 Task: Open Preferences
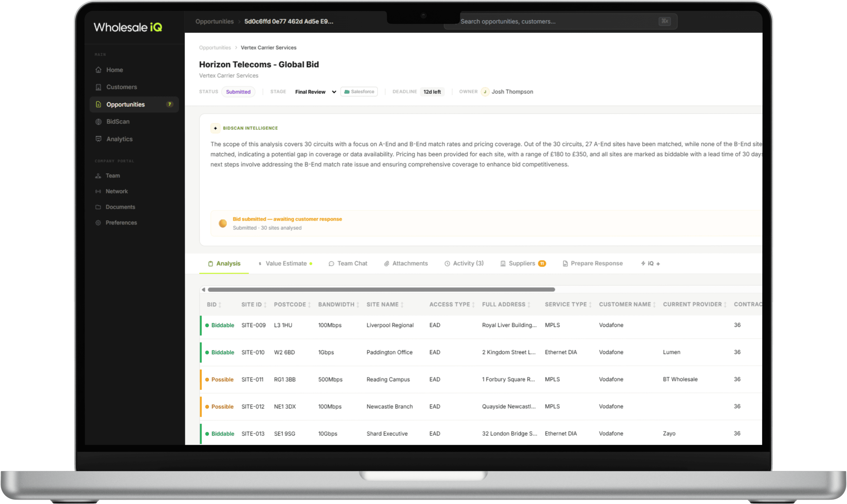click(121, 222)
